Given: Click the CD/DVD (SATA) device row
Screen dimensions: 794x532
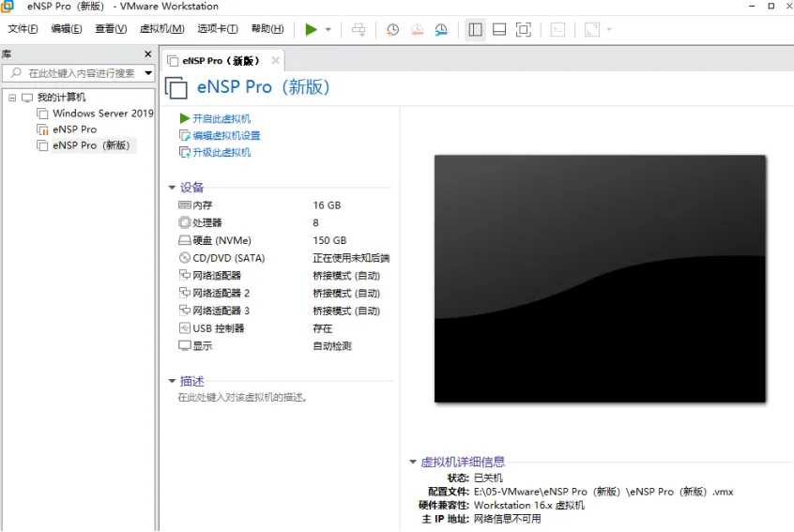Looking at the screenshot, I should pos(284,258).
